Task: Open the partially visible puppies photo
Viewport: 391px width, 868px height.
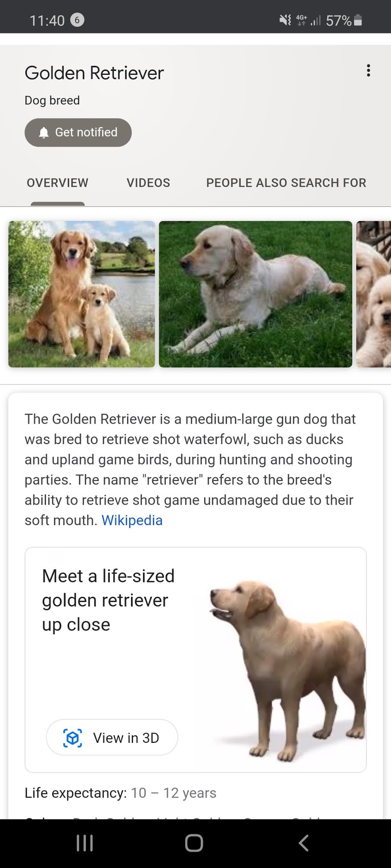Action: [374, 294]
